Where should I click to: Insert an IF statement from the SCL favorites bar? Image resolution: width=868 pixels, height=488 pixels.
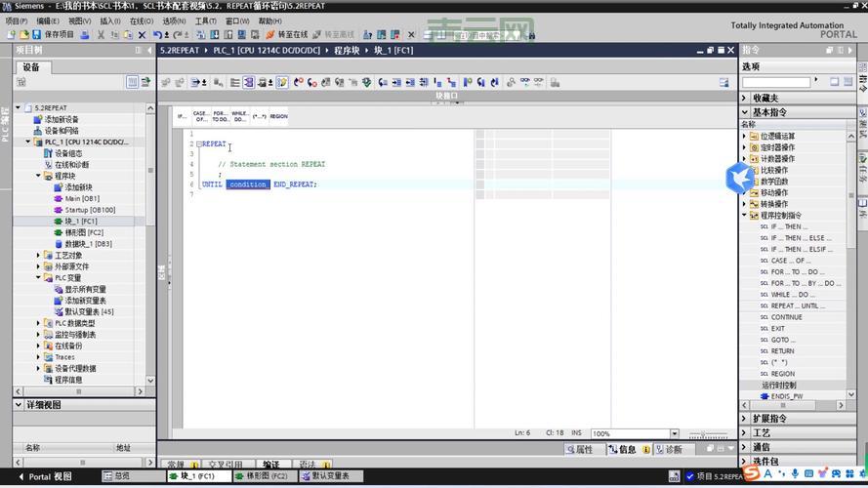(x=182, y=116)
